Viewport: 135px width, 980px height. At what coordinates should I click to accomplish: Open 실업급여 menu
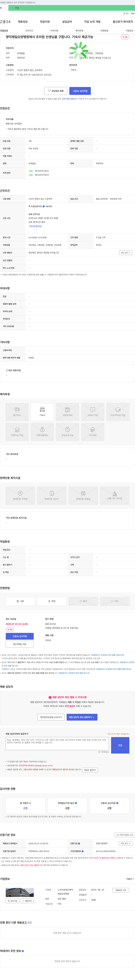pyautogui.click(x=67, y=22)
